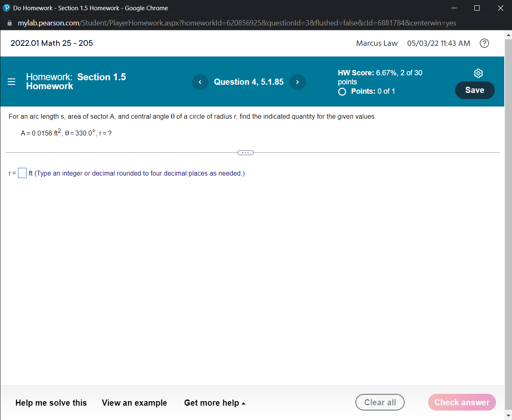Close the Chrome window
This screenshot has width=512, height=420.
pyautogui.click(x=501, y=8)
